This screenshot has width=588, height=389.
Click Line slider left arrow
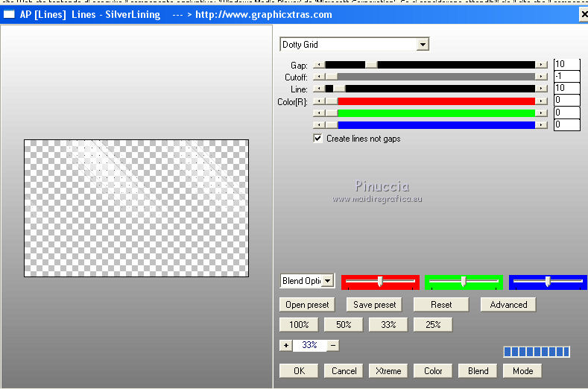pos(319,89)
